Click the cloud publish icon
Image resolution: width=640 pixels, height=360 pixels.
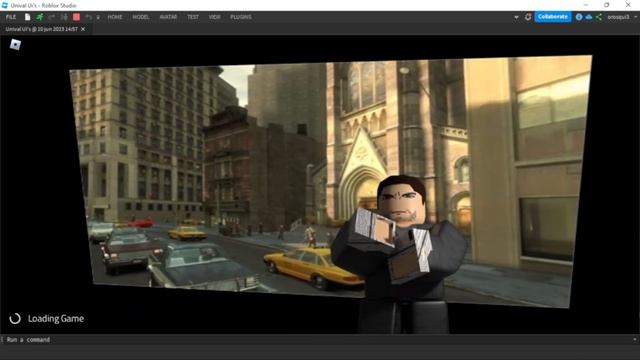pos(589,17)
